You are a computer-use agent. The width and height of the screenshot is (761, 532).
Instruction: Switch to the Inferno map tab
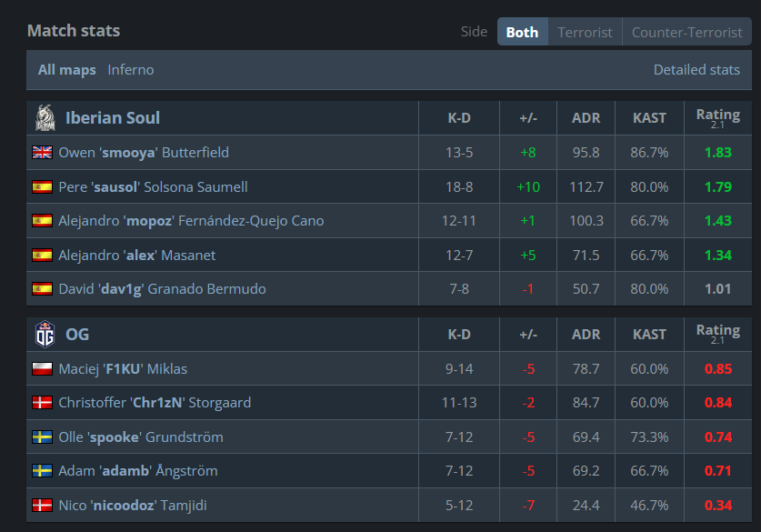(x=131, y=70)
